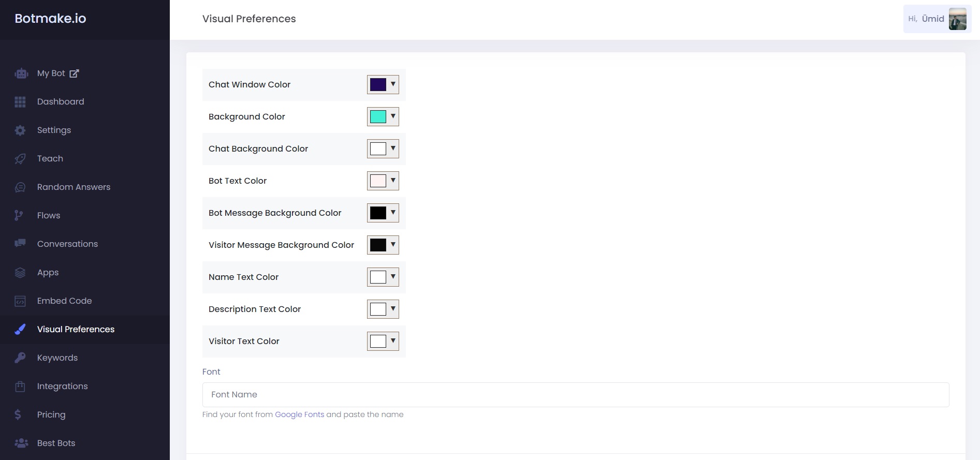This screenshot has width=980, height=460.
Task: Open the Embed Code menu item
Action: pos(64,301)
